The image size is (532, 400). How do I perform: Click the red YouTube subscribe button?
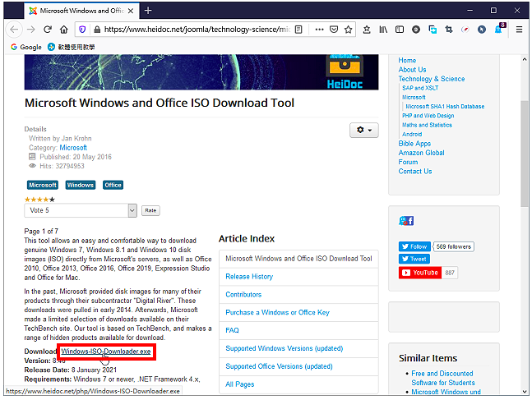[x=420, y=273]
